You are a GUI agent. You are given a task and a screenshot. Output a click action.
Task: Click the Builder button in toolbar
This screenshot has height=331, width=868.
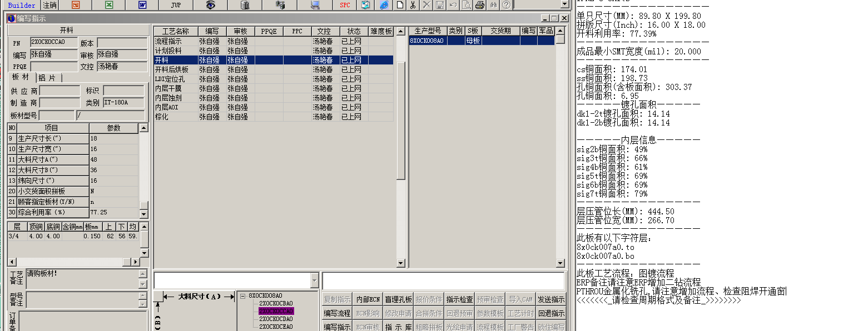point(21,5)
